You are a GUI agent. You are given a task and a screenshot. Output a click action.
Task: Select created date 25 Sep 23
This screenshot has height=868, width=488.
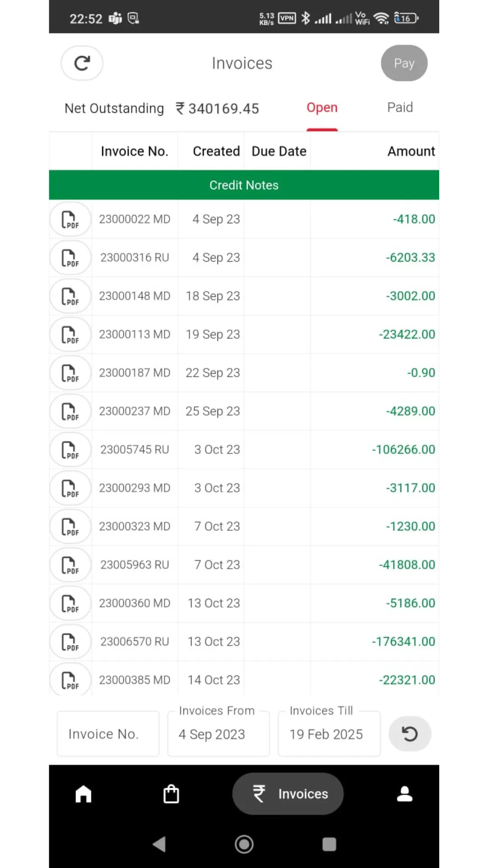[x=213, y=411]
